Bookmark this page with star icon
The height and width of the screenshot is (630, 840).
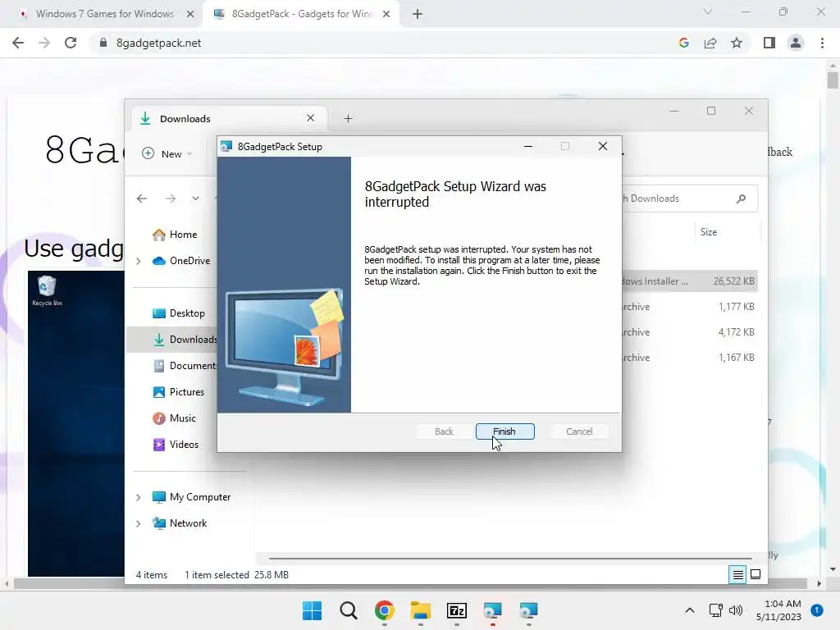tap(737, 43)
